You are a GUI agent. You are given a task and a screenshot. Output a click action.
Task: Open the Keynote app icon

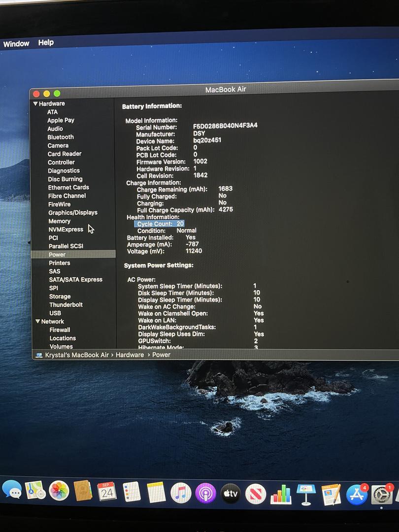coord(306,495)
